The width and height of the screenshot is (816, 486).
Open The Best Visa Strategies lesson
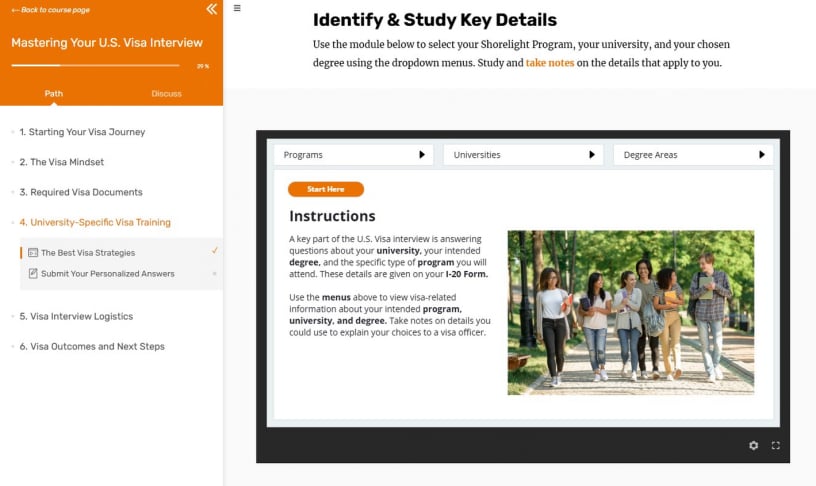click(x=88, y=253)
